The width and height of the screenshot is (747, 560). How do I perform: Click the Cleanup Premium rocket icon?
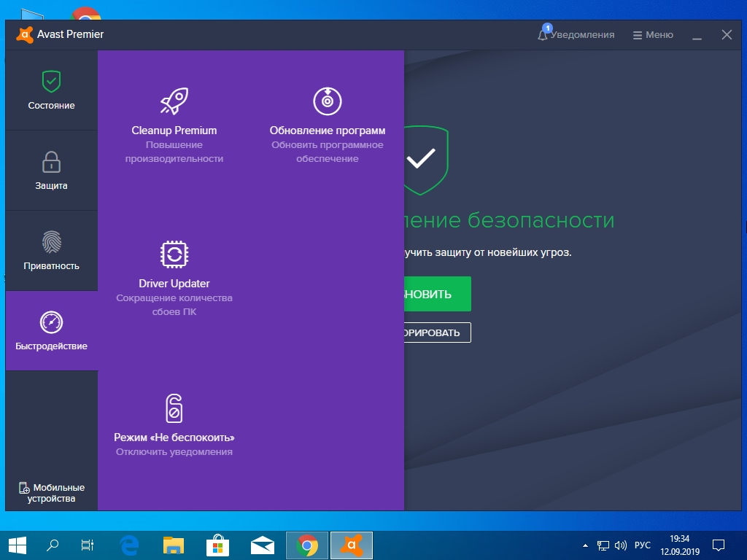(174, 101)
